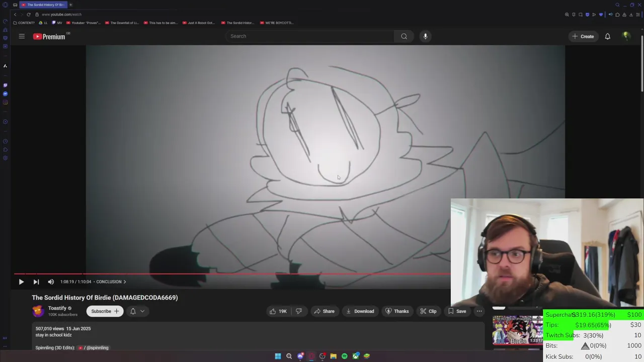Download the video
Image resolution: width=644 pixels, height=362 pixels.
click(x=360, y=311)
